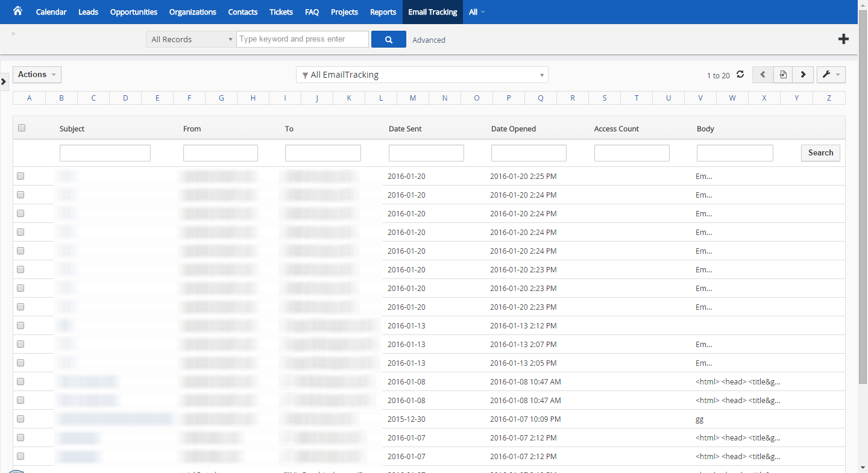This screenshot has width=868, height=473.
Task: Open the Projects module
Action: (345, 12)
